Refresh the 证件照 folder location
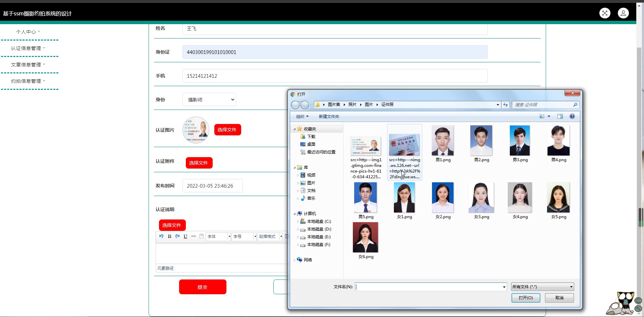 tap(505, 105)
